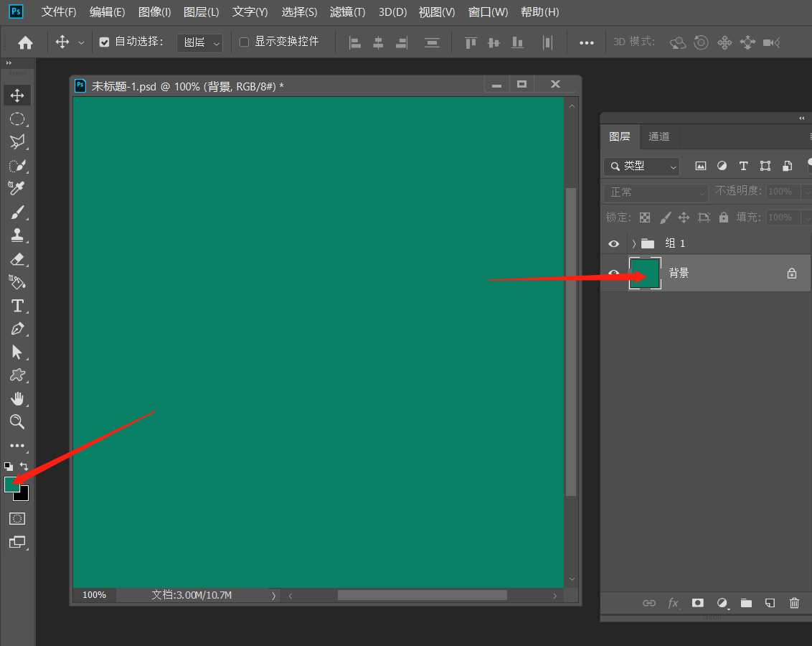Open the 不透明度 opacity dropdown arrow
This screenshot has width=812, height=646.
click(x=806, y=192)
